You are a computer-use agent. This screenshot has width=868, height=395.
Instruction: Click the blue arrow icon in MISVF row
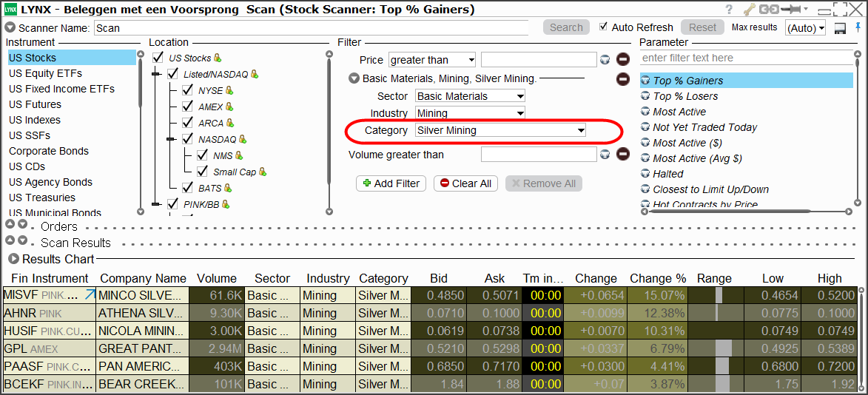pos(90,295)
